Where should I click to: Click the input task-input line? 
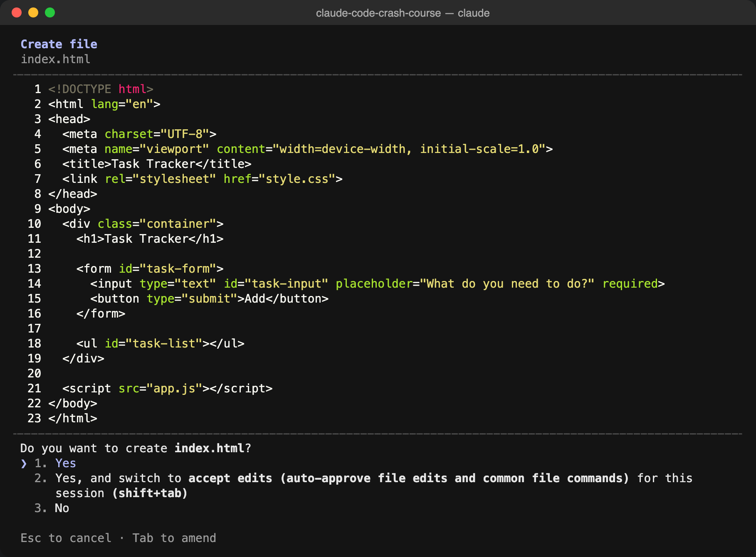pos(378,283)
